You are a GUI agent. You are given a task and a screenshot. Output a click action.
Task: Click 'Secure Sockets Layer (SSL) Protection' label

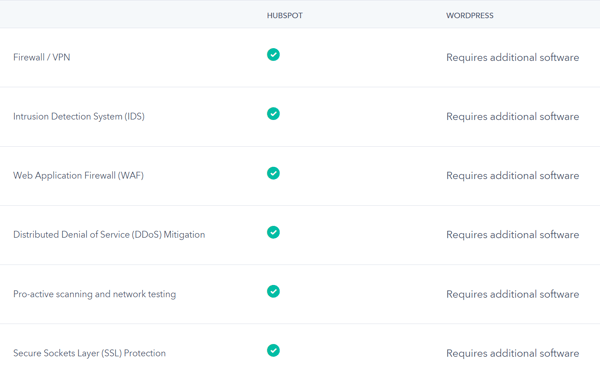(x=90, y=353)
